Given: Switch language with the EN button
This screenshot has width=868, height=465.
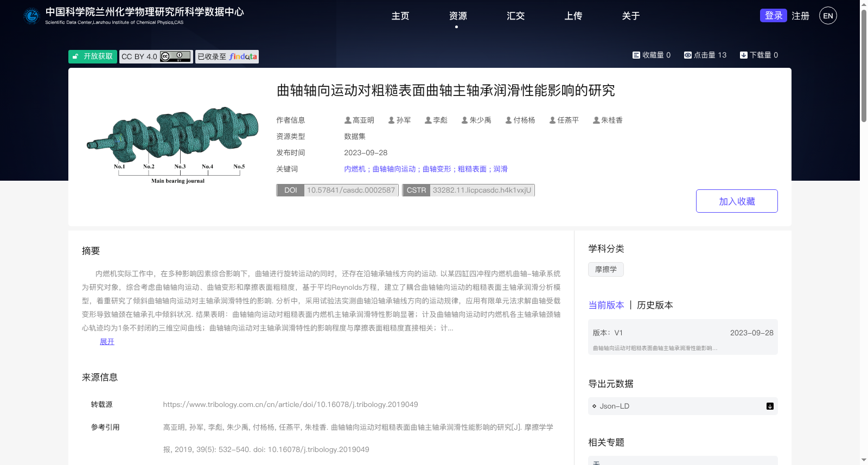Looking at the screenshot, I should [x=828, y=16].
